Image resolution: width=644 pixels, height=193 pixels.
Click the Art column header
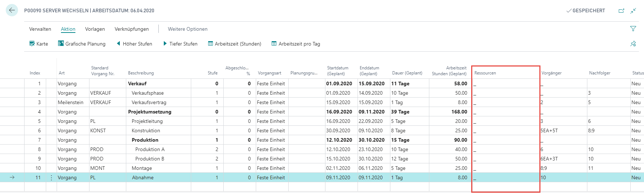click(x=62, y=73)
